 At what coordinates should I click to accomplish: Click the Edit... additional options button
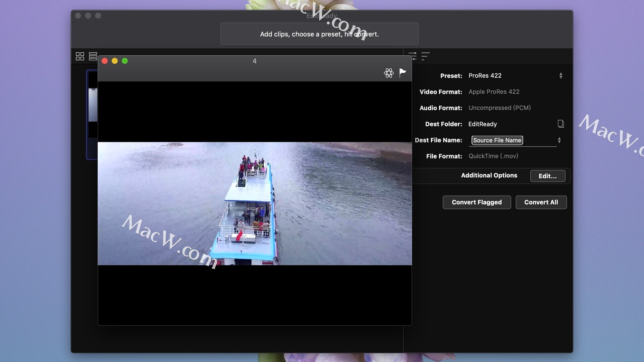[x=547, y=176]
